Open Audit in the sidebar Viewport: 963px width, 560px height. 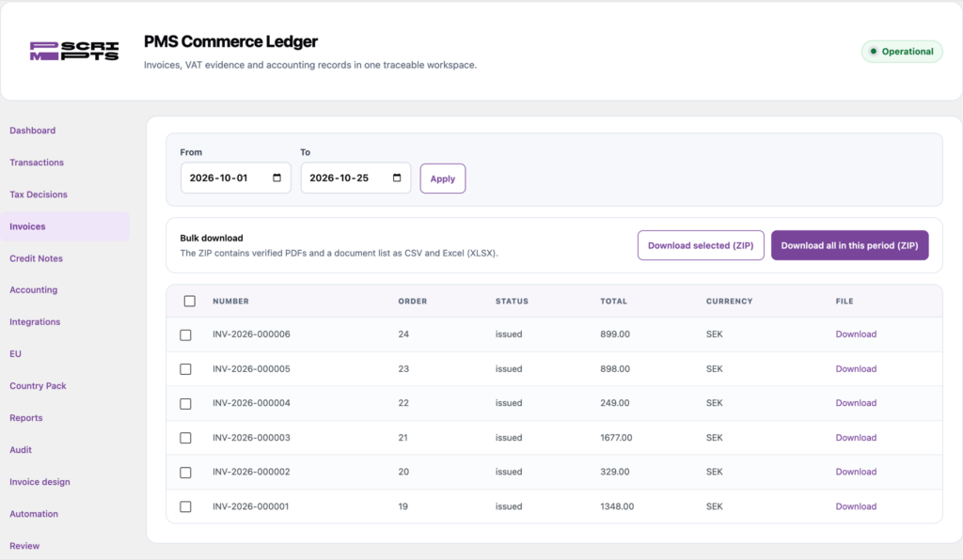coord(21,449)
